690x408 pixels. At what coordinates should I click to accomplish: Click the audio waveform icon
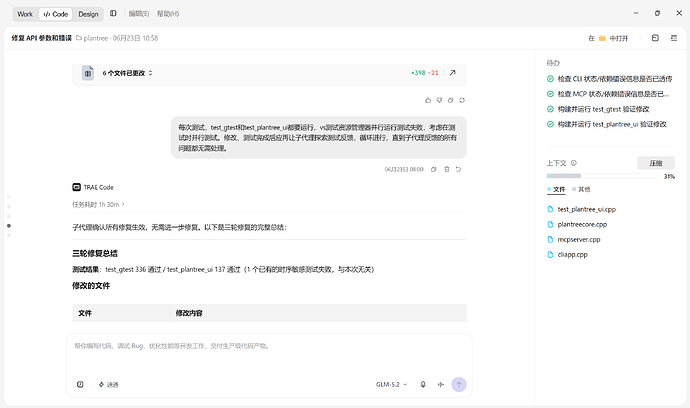click(440, 385)
